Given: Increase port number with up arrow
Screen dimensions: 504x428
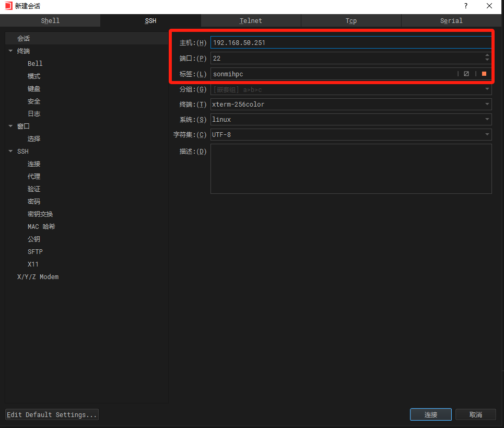Looking at the screenshot, I should (x=487, y=55).
